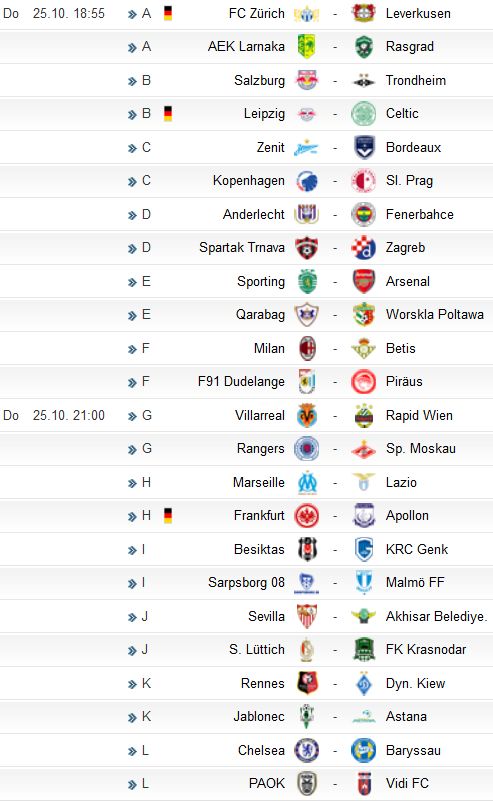This screenshot has height=801, width=493.
Task: Open the Rangers team link
Action: click(261, 449)
